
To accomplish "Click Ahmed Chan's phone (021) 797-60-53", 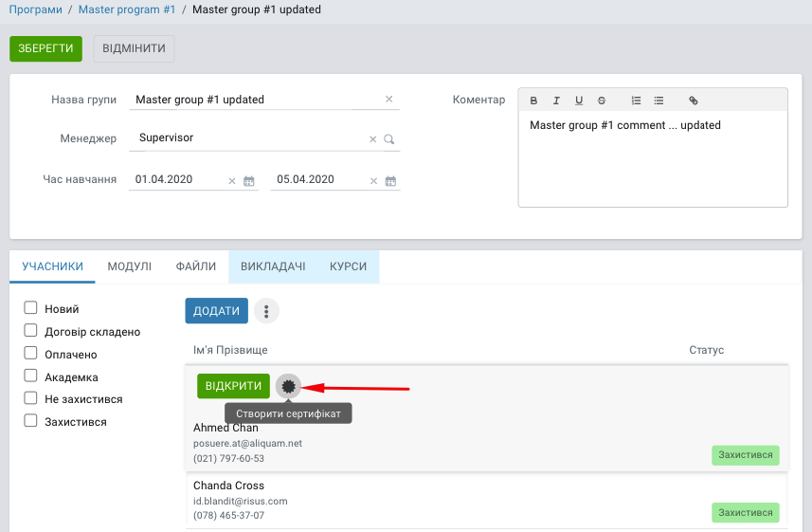I will click(x=229, y=458).
